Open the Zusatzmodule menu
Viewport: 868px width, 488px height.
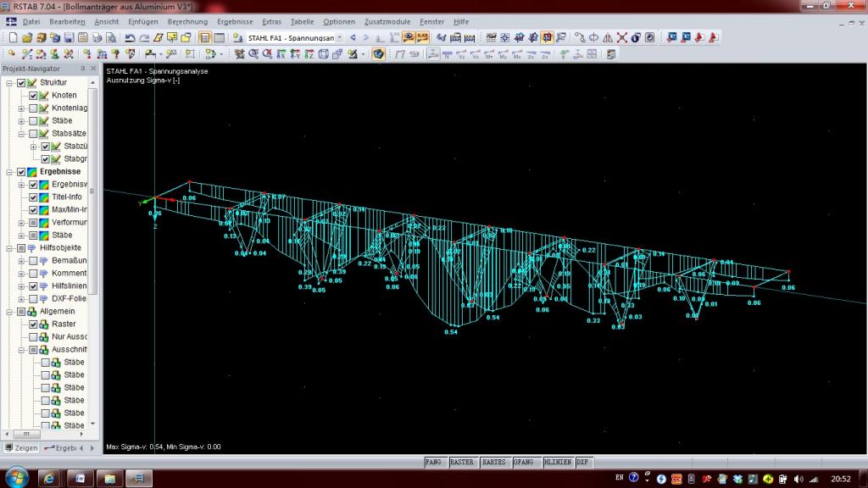click(387, 20)
